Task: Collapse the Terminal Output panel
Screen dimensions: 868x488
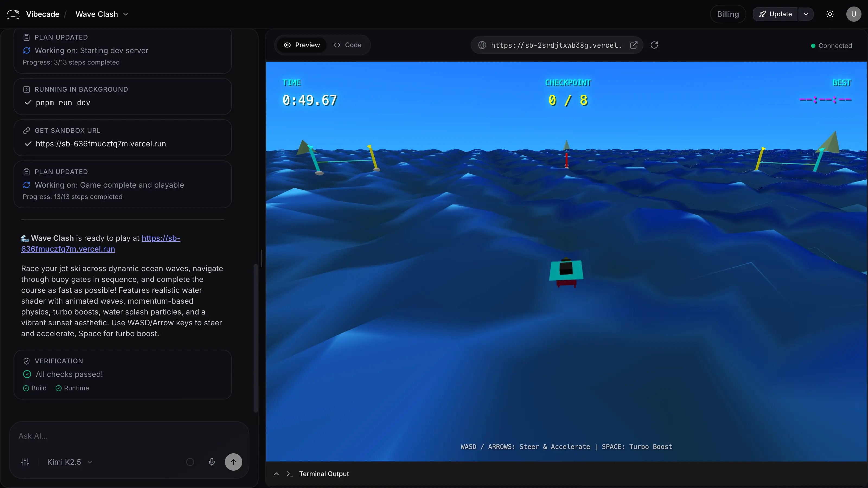Action: [276, 474]
